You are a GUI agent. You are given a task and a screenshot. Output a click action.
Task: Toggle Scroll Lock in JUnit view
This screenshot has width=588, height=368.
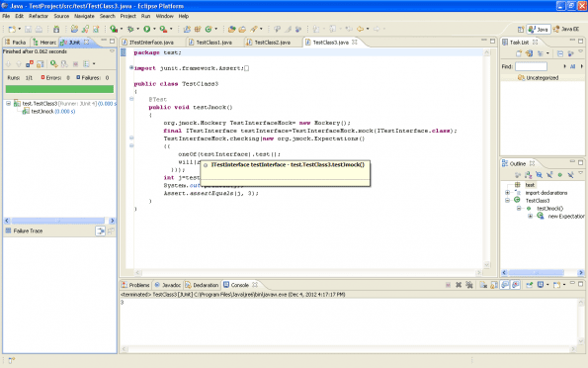(x=41, y=64)
